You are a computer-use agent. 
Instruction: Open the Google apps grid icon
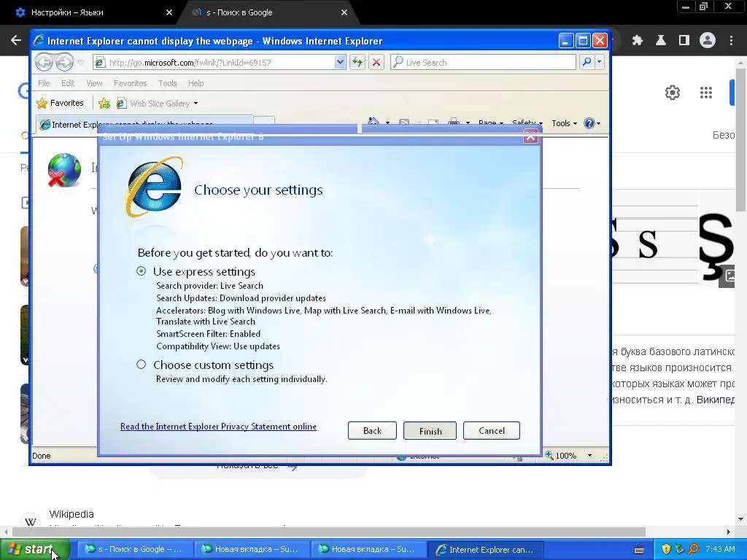point(706,93)
